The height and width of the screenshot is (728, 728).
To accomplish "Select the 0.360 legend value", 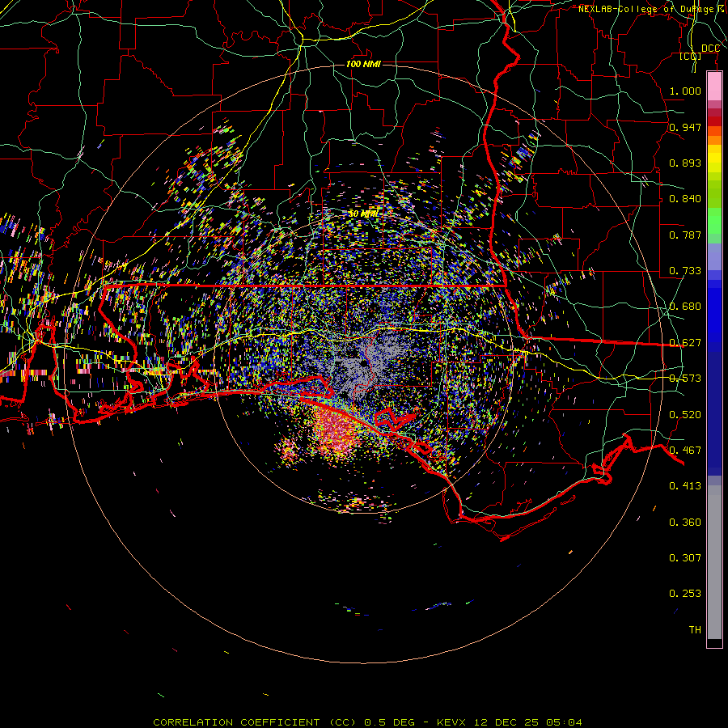I will point(685,523).
